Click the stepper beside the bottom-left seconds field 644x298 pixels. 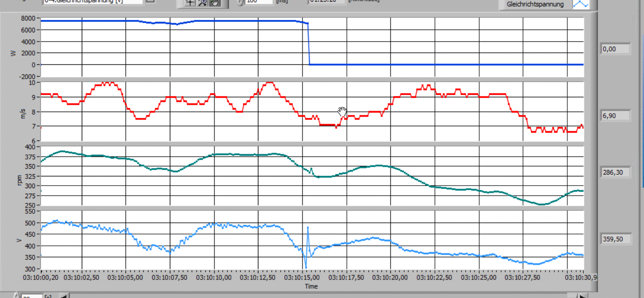[16, 296]
